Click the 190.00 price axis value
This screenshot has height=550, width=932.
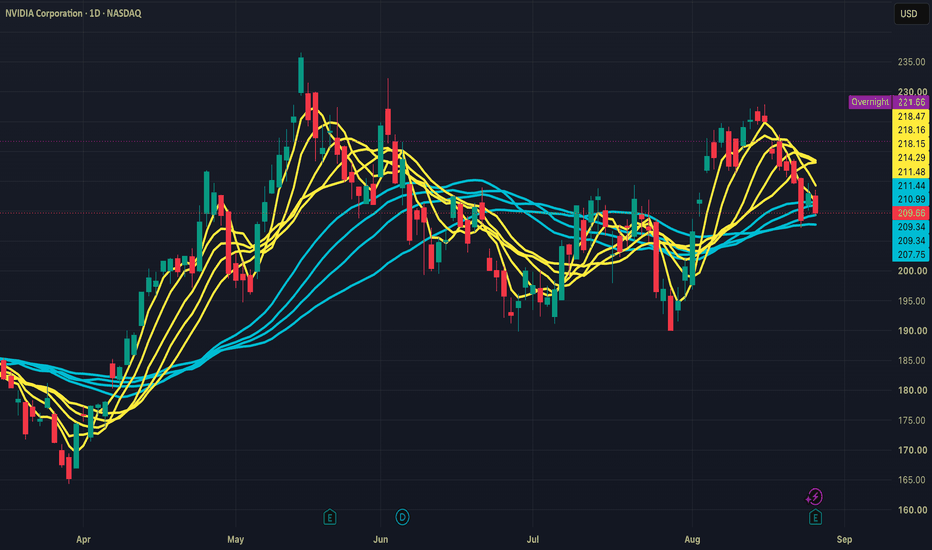coord(912,331)
